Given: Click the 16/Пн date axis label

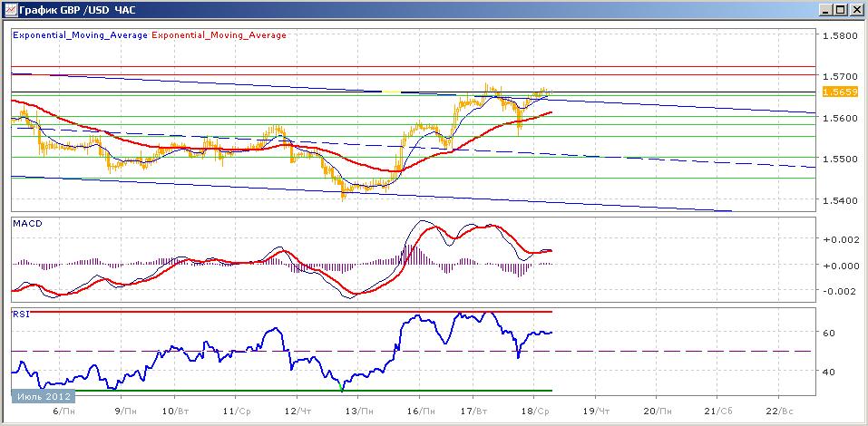Looking at the screenshot, I should (420, 411).
